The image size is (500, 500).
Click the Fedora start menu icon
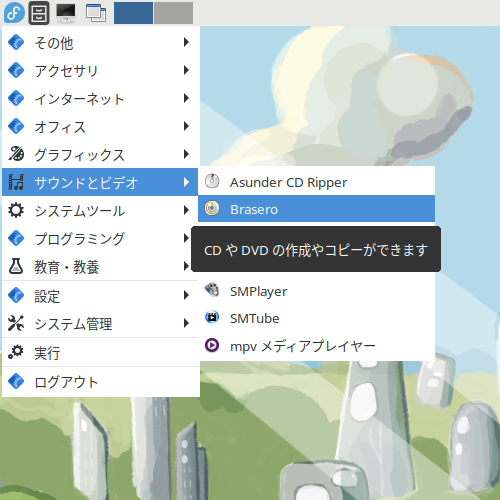(14, 13)
